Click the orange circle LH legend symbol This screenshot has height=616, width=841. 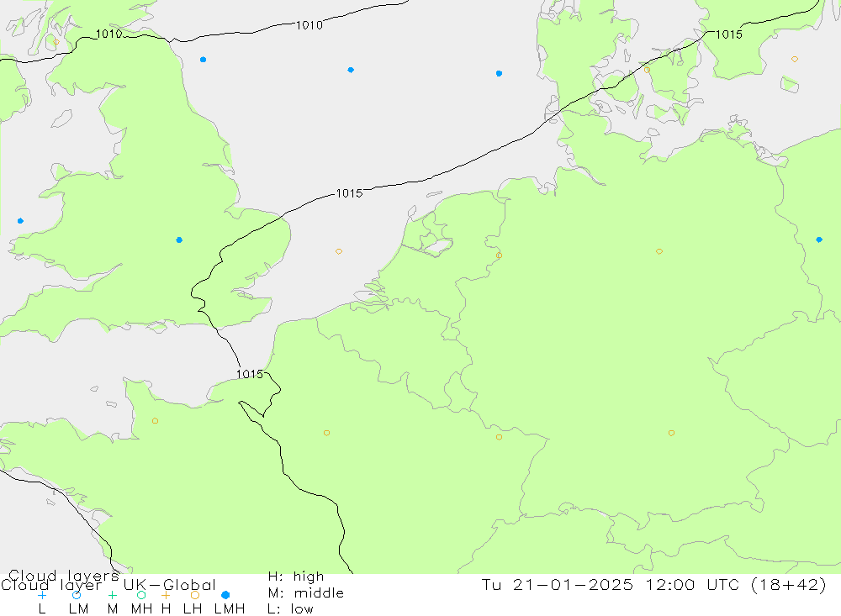(x=195, y=595)
